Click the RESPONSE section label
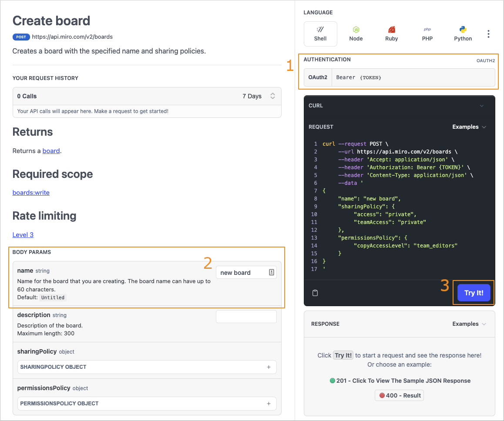The width and height of the screenshot is (504, 421). point(325,324)
